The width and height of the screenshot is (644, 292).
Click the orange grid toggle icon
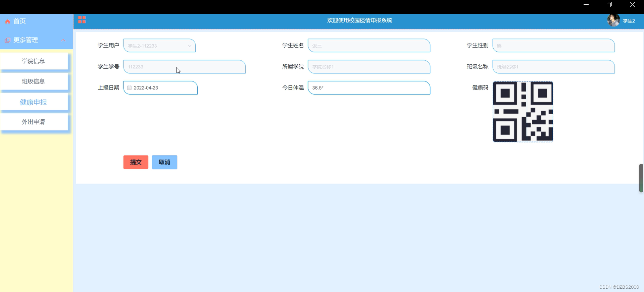point(82,20)
